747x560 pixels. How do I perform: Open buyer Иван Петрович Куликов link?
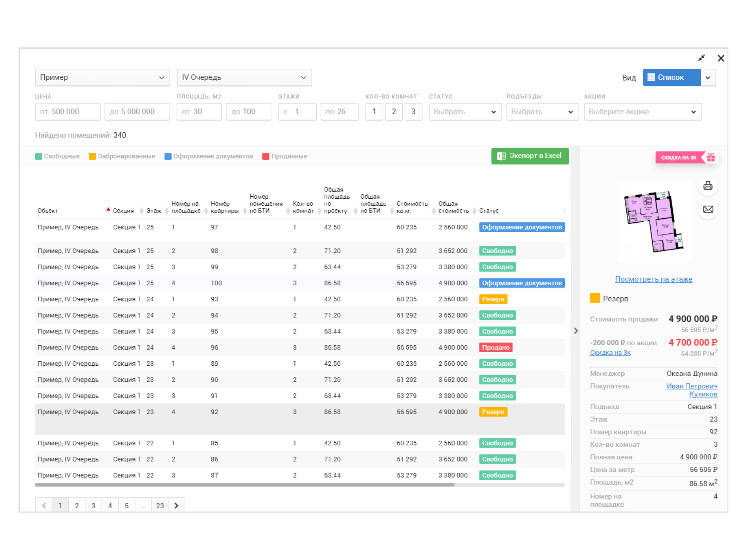pyautogui.click(x=692, y=390)
